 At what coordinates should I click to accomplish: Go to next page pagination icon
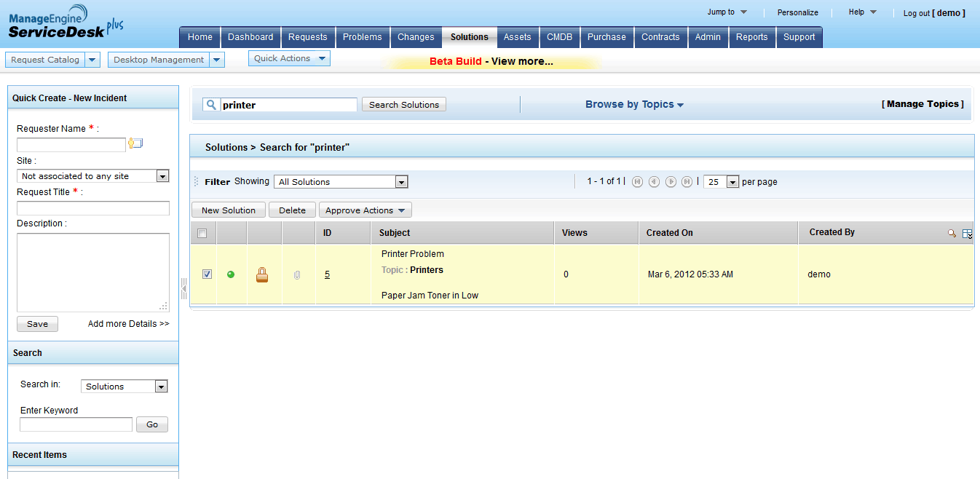[x=671, y=182]
